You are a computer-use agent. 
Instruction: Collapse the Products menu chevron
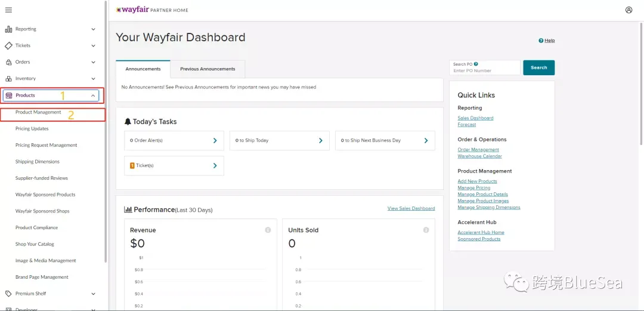pos(93,96)
